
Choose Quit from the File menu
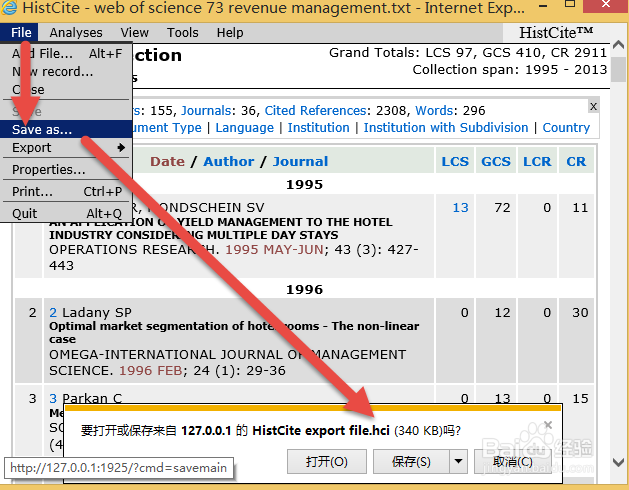[x=66, y=213]
